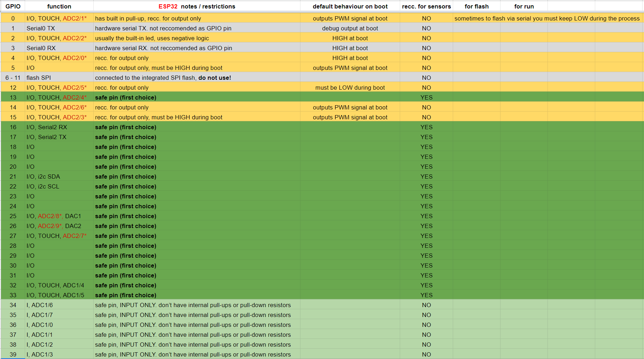
Task: Select the GPIO number 28 cell
Action: pyautogui.click(x=13, y=246)
